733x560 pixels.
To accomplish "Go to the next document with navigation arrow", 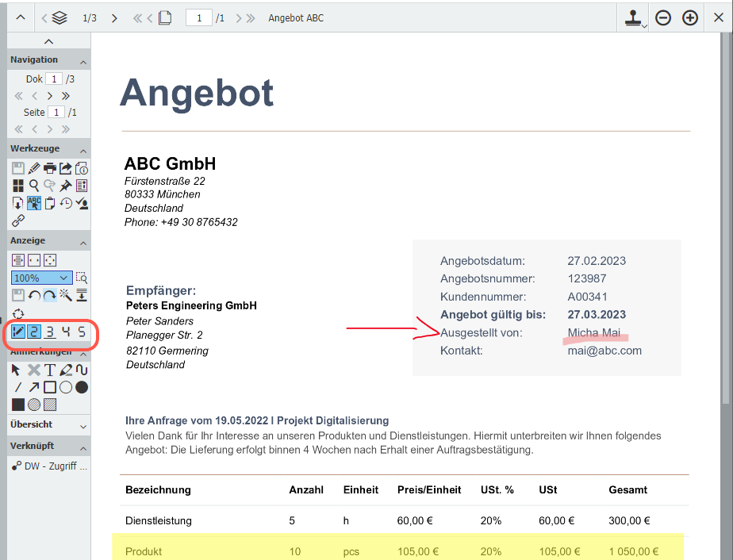I will point(49,95).
